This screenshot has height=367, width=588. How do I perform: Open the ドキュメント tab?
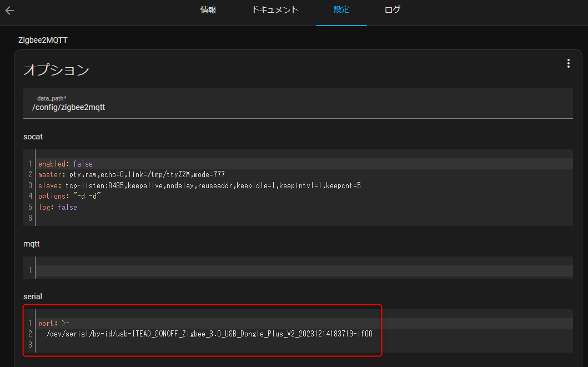tap(274, 10)
